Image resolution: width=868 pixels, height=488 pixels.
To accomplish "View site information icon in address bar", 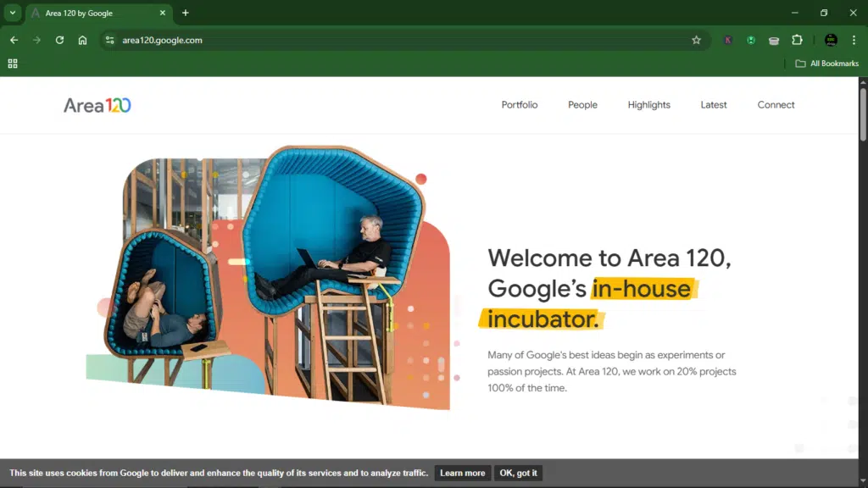I will click(x=109, y=40).
